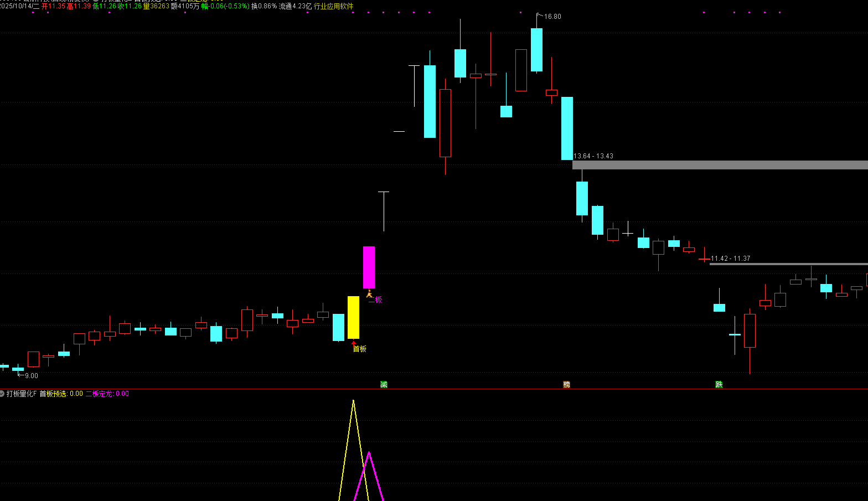
Task: Click the 首板 text annotation
Action: tap(360, 349)
